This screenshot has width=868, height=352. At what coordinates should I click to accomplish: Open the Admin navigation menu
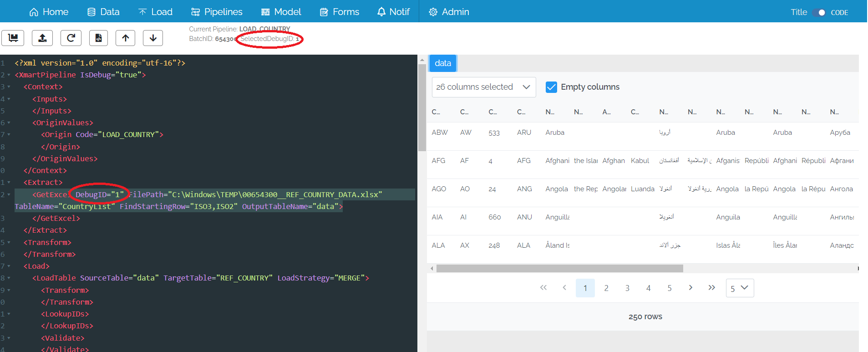click(449, 12)
